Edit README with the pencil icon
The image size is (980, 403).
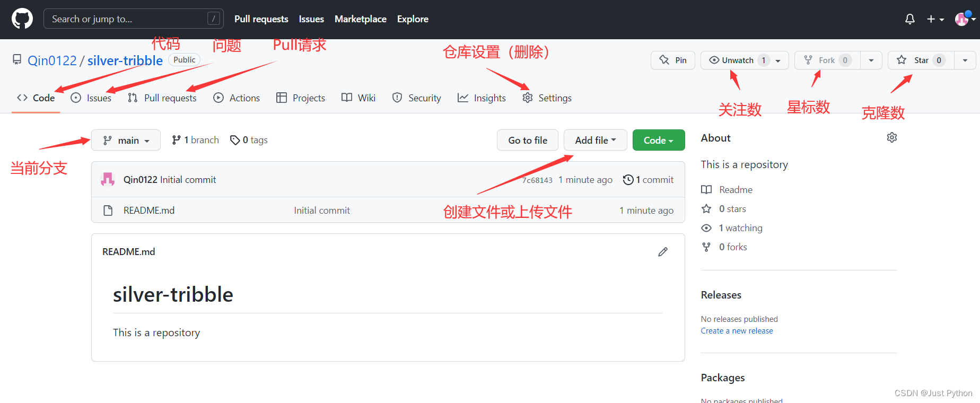[663, 252]
